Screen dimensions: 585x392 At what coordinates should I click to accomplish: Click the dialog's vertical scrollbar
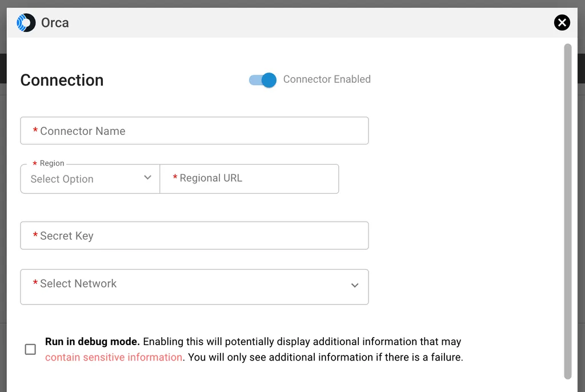(567, 211)
